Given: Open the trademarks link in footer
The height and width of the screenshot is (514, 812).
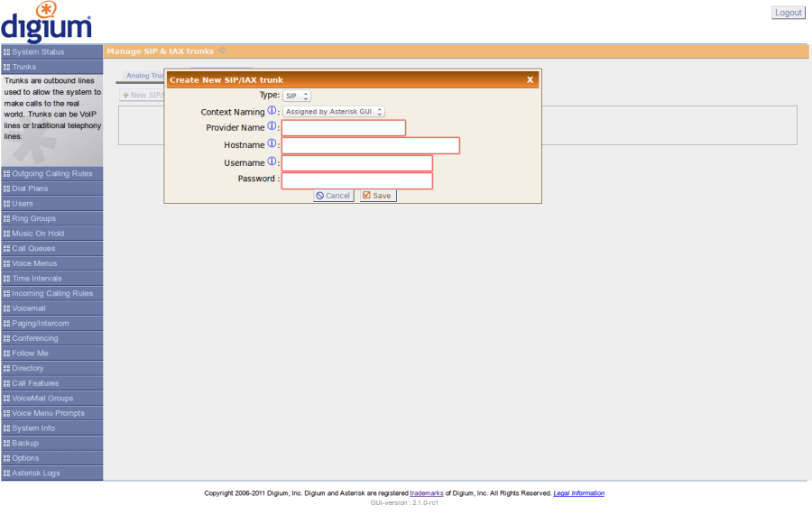Looking at the screenshot, I should 426,493.
